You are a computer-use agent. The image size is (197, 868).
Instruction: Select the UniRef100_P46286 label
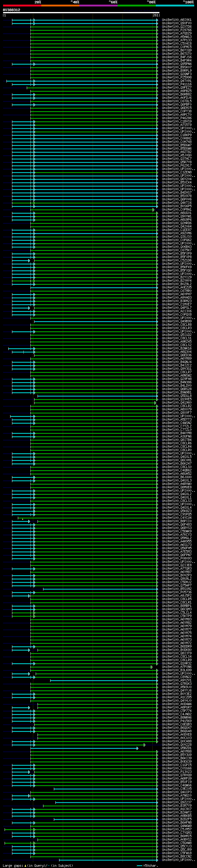176,118
